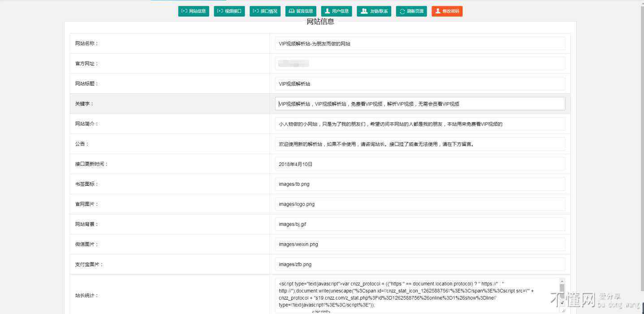The width and height of the screenshot is (644, 314).
Task: Click the 公告： label
Action: coord(82,144)
